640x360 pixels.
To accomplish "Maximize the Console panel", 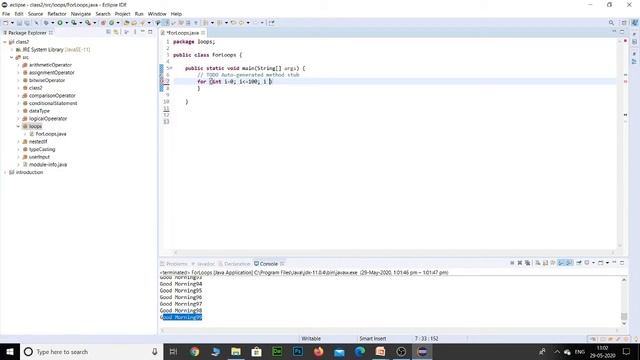I will click(x=622, y=263).
